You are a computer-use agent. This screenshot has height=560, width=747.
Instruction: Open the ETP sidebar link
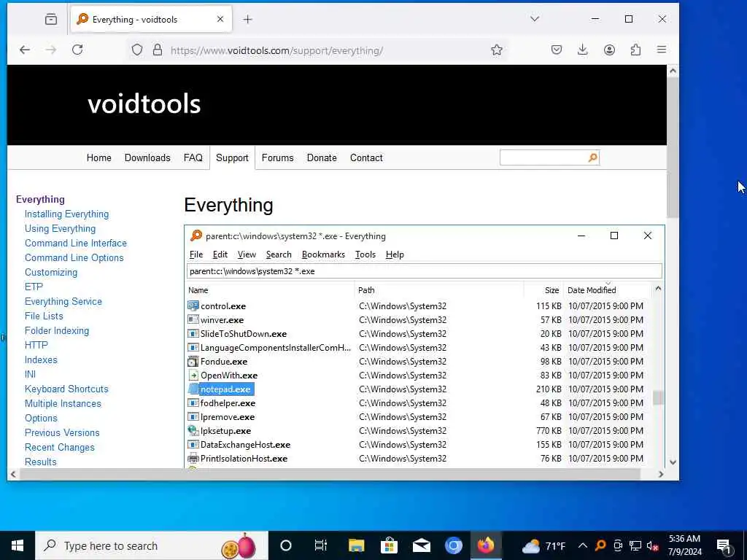(x=34, y=287)
